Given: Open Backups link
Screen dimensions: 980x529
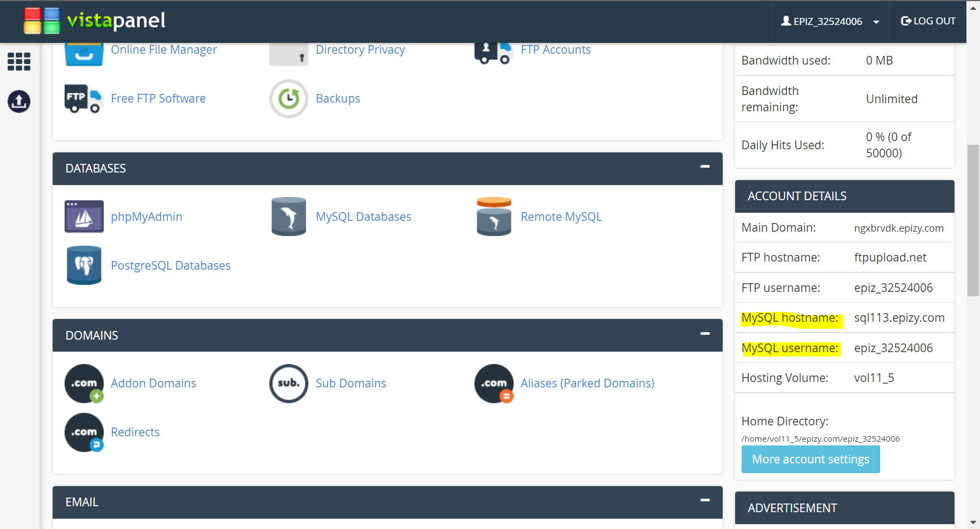Looking at the screenshot, I should coord(338,99).
